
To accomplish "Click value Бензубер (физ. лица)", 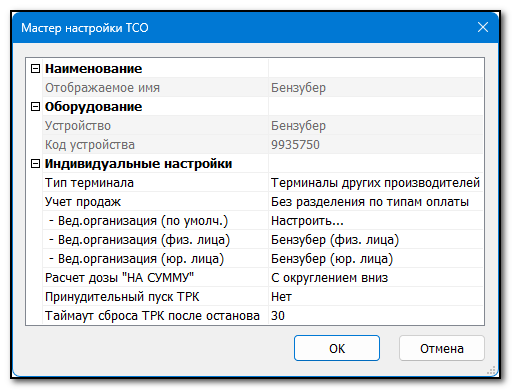I will (335, 240).
